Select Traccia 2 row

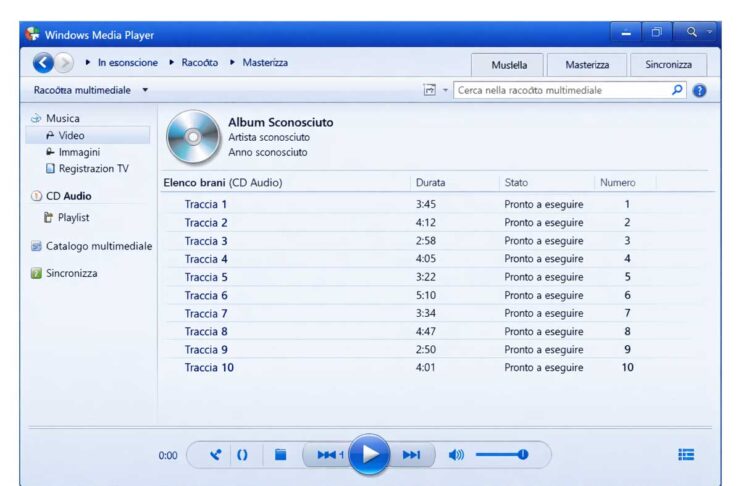point(437,222)
